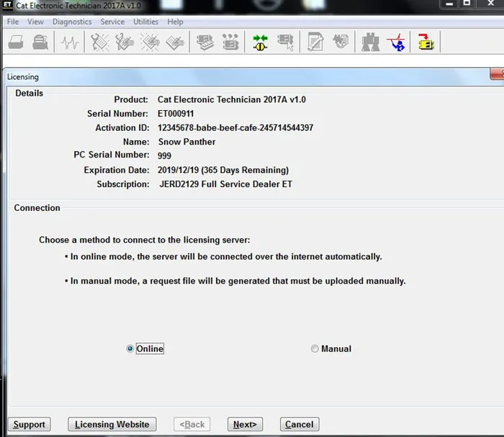Click the Activation ID value 12345678-babe-beef-cafe-245714544397
The width and height of the screenshot is (504, 437).
point(235,128)
